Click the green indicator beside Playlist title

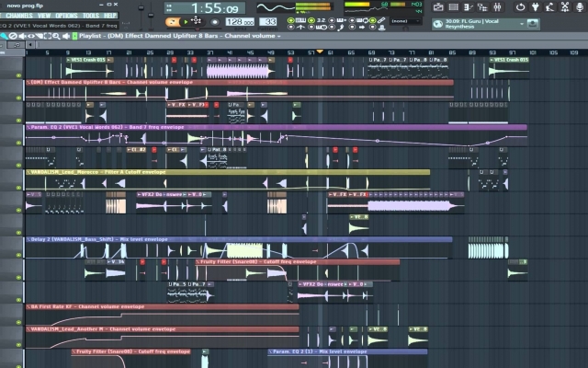coord(74,36)
